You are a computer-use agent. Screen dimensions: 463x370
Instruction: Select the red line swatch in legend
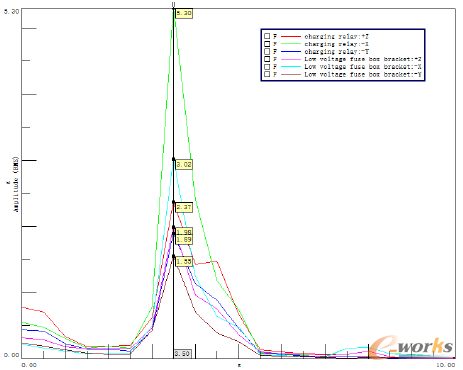point(291,36)
